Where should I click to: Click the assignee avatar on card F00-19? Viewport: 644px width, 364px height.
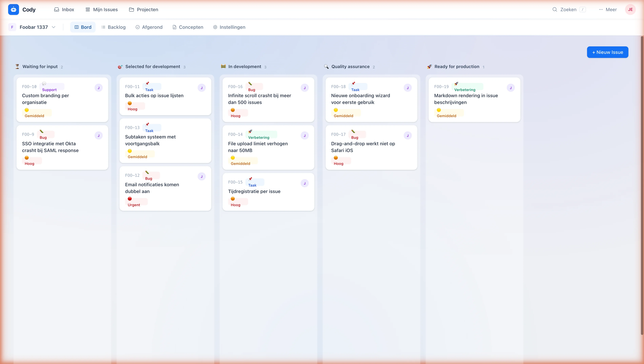coord(511,88)
